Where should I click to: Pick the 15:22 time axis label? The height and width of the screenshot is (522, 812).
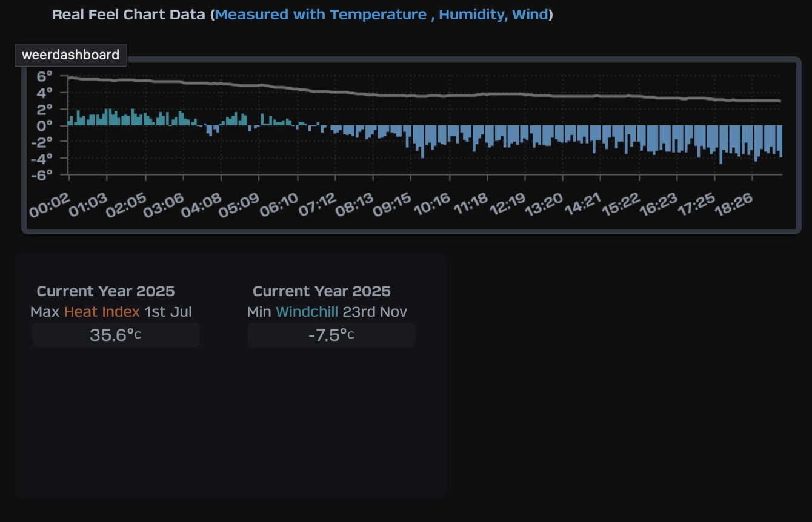click(621, 206)
